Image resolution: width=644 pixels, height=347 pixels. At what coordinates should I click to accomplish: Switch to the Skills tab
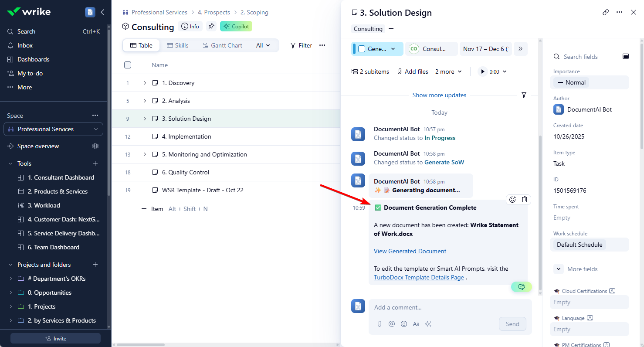click(x=178, y=45)
